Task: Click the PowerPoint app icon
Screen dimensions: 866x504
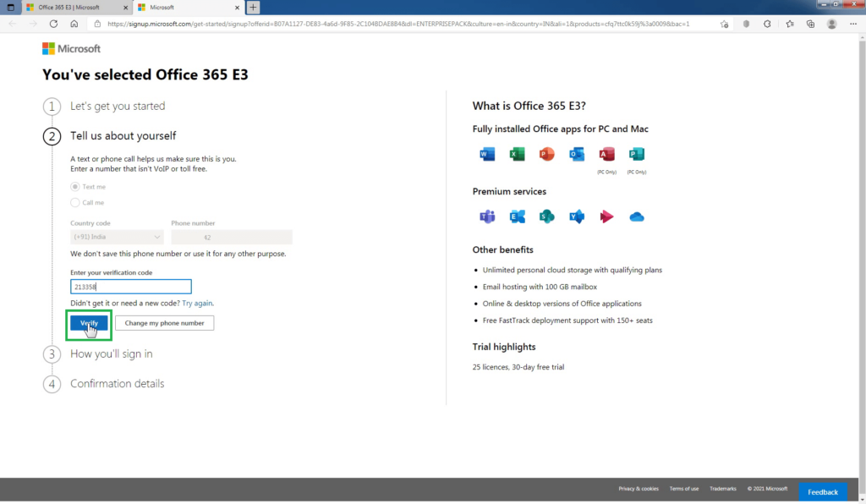Action: click(547, 154)
